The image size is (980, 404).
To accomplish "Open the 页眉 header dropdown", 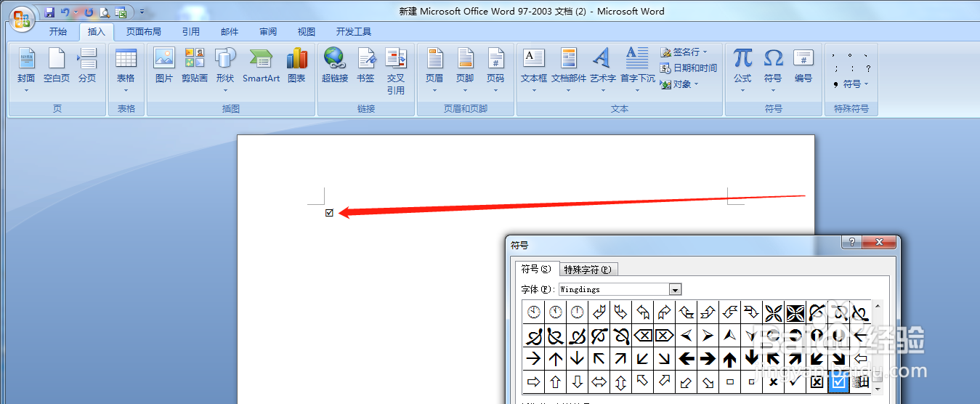I will click(434, 70).
